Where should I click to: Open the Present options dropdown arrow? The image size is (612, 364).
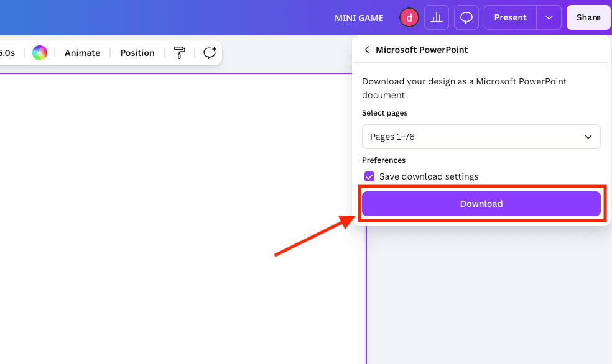[x=549, y=17]
